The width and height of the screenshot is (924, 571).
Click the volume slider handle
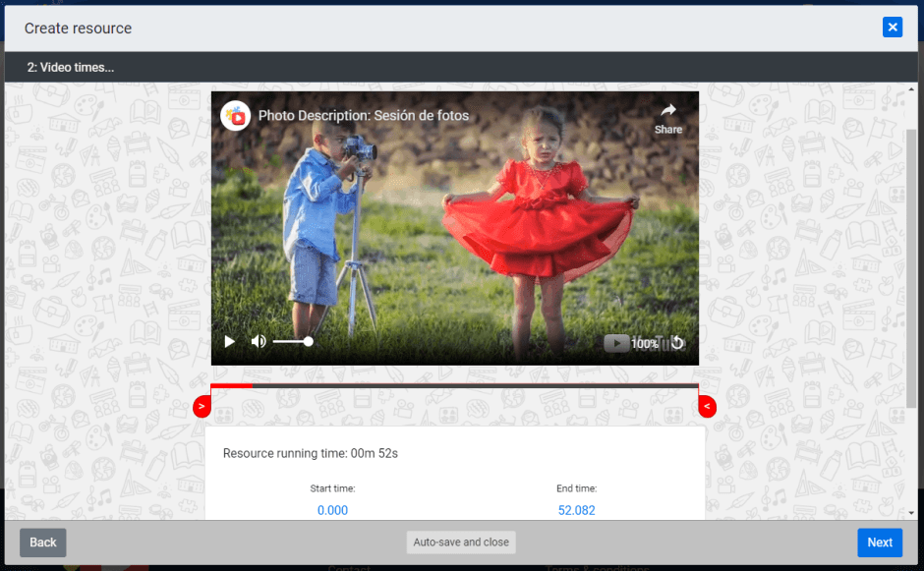pos(309,342)
